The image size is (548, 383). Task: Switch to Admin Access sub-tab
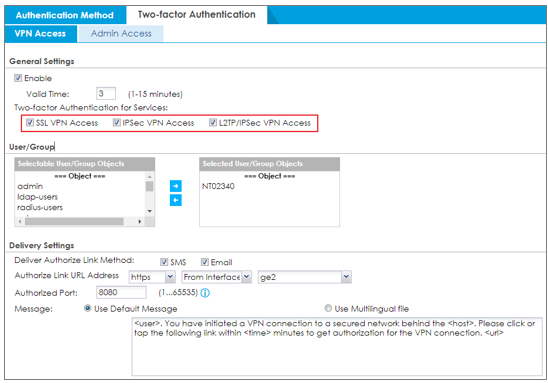(x=121, y=34)
